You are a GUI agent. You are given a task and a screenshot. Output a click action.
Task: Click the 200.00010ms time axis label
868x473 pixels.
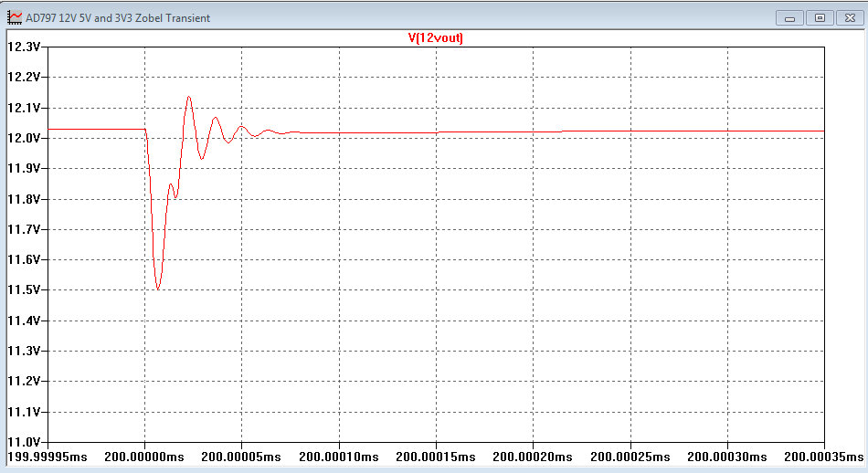pos(339,457)
